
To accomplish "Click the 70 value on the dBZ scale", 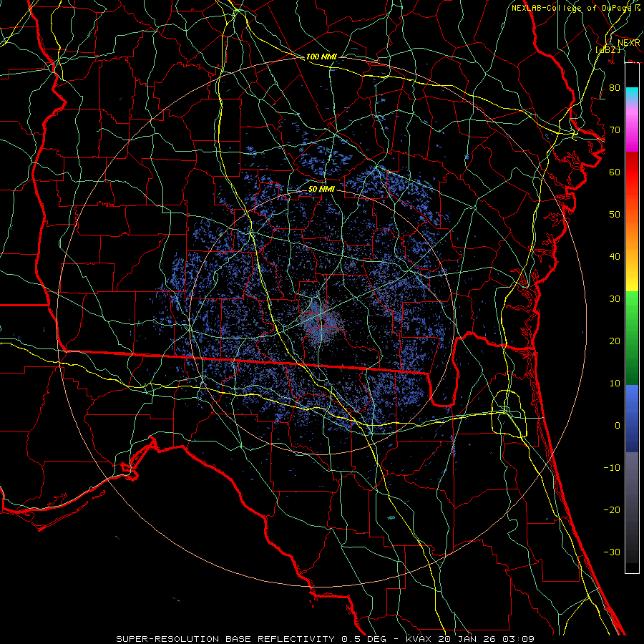I will click(615, 130).
